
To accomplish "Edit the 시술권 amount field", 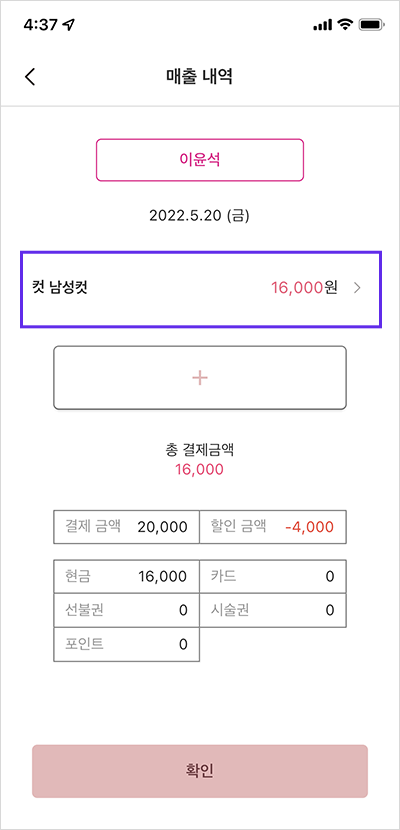I will click(273, 610).
